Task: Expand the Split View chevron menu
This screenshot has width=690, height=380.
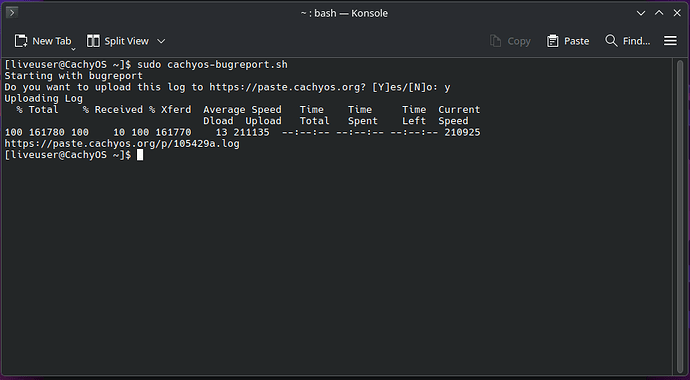Action: tap(161, 41)
